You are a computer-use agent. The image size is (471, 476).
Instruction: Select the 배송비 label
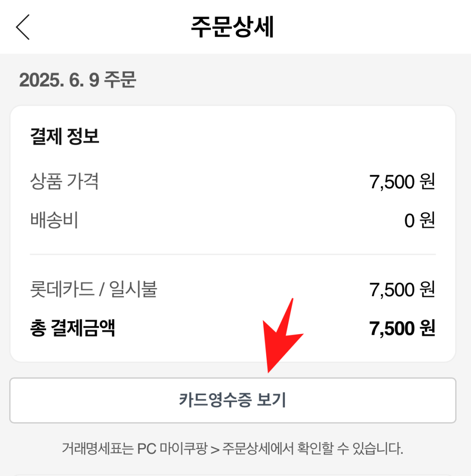(54, 220)
